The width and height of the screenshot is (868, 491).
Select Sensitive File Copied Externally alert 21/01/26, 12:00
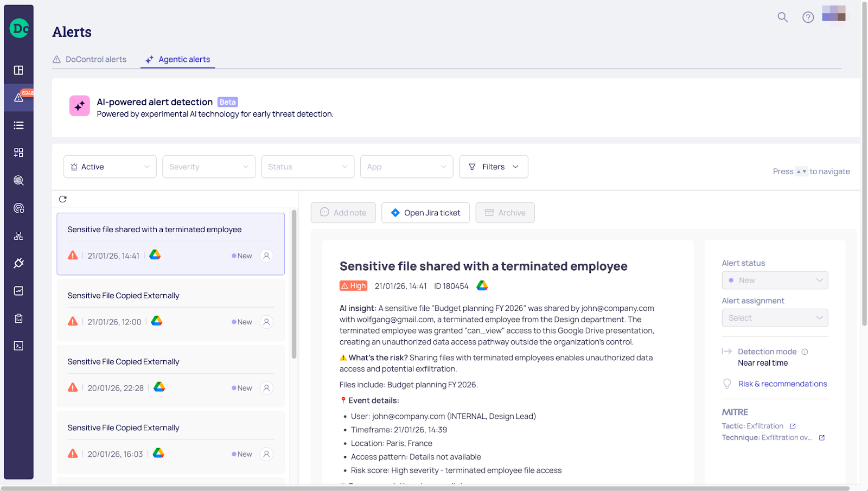pos(171,310)
